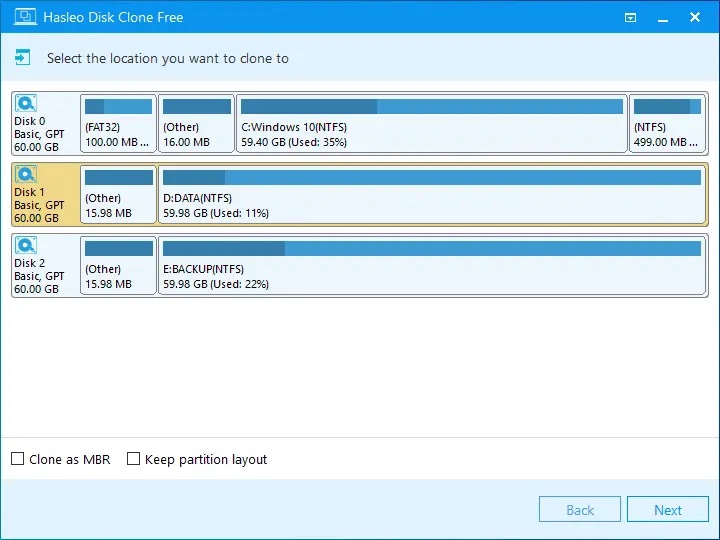
Task: Click the Disk 1 drive icon
Action: 26,174
